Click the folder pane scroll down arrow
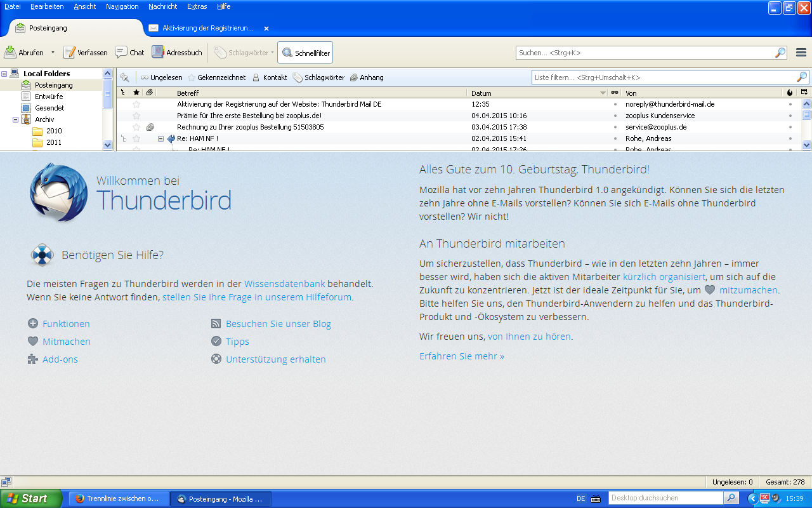Image resolution: width=812 pixels, height=508 pixels. tap(107, 145)
